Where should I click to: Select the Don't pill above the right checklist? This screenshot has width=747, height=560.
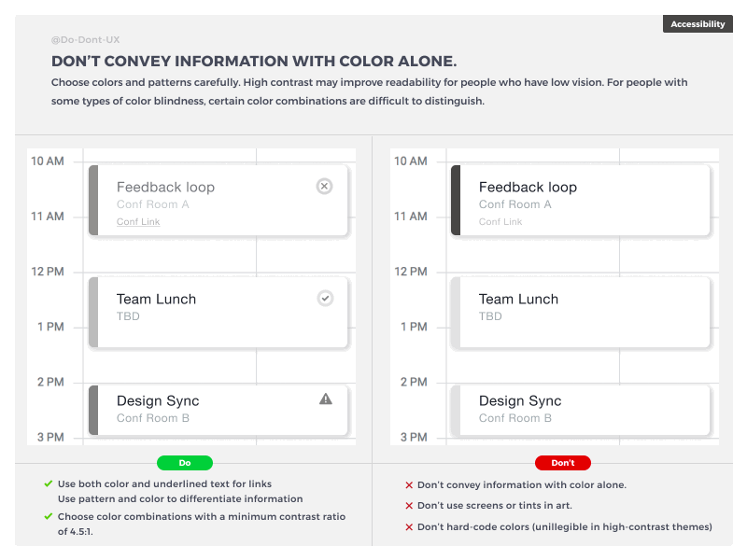point(563,462)
